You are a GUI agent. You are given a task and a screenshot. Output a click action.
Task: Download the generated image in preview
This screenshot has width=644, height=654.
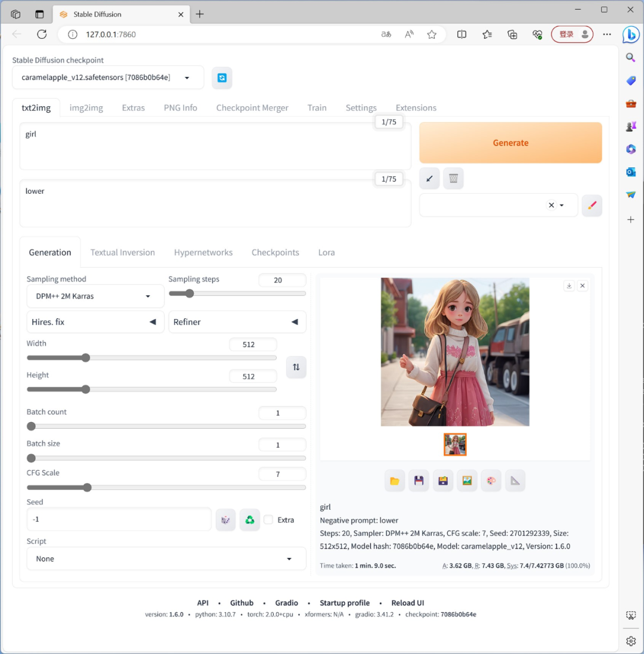pyautogui.click(x=569, y=286)
